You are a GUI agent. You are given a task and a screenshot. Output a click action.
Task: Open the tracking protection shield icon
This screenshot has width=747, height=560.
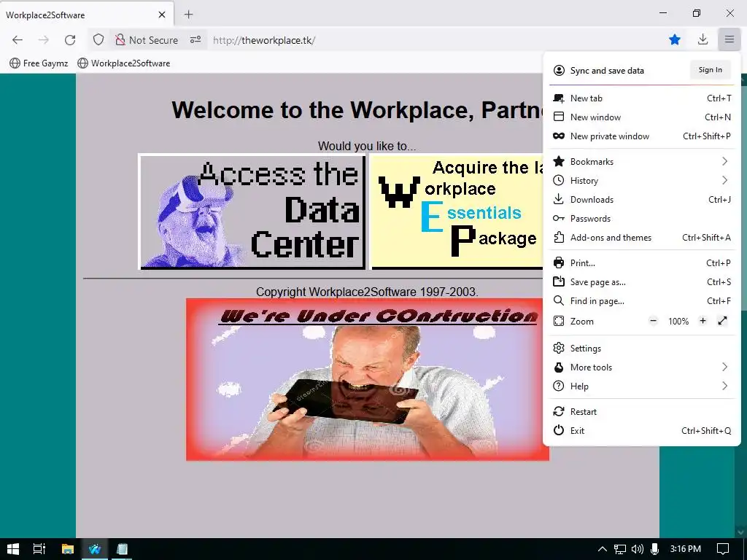[x=98, y=40]
